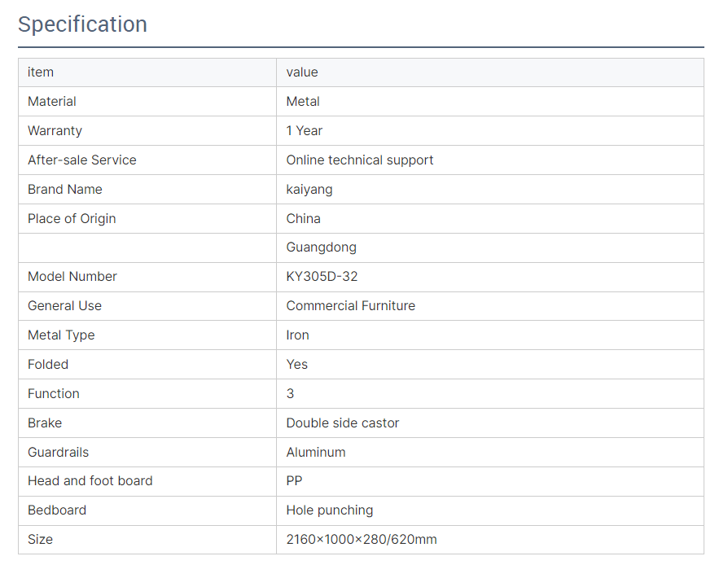Click the "Head and foot board" label

coord(90,481)
